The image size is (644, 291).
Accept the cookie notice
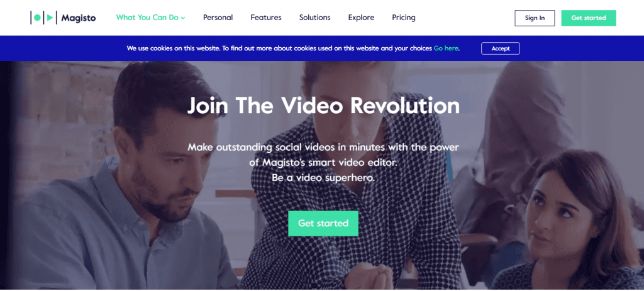[501, 48]
